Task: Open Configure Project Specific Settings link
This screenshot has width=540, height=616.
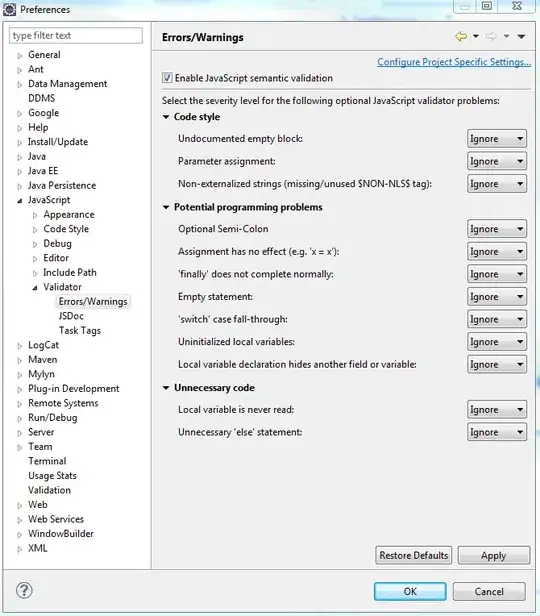Action: (x=454, y=62)
